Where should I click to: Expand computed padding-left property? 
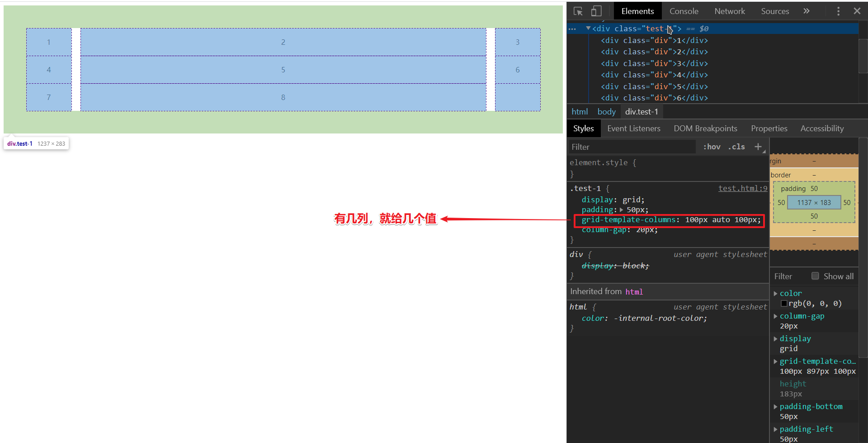pos(775,429)
